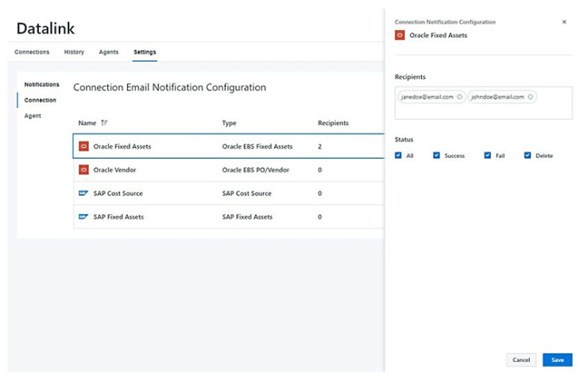Save the notification configuration

tap(557, 360)
